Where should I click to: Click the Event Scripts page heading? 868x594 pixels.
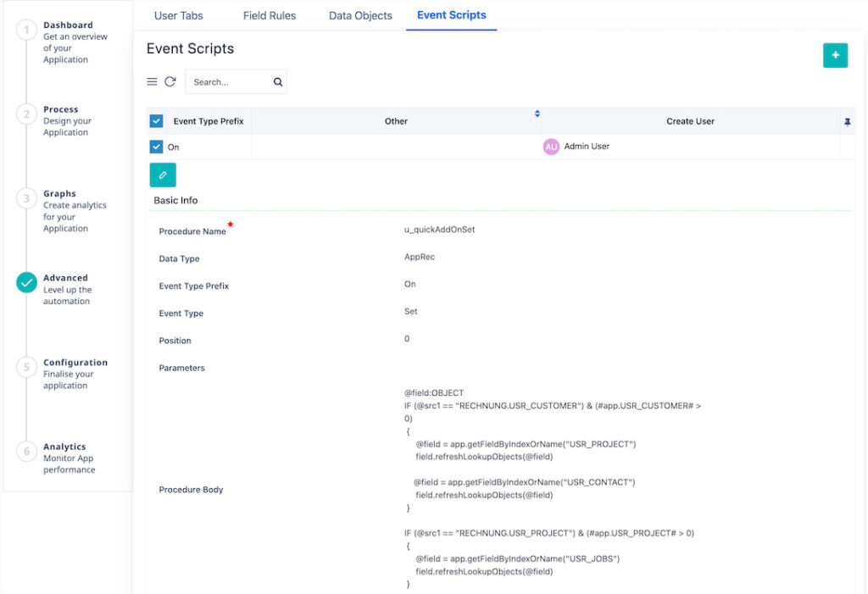190,48
